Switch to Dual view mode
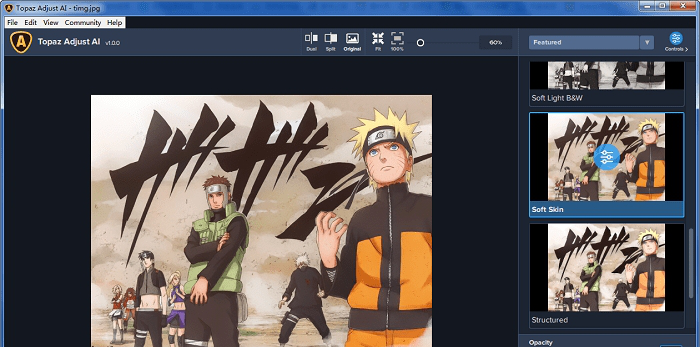 tap(311, 42)
